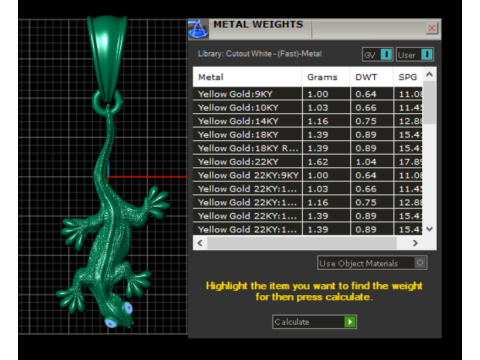
Task: Toggle Use Object Materials option
Action: pos(372,263)
